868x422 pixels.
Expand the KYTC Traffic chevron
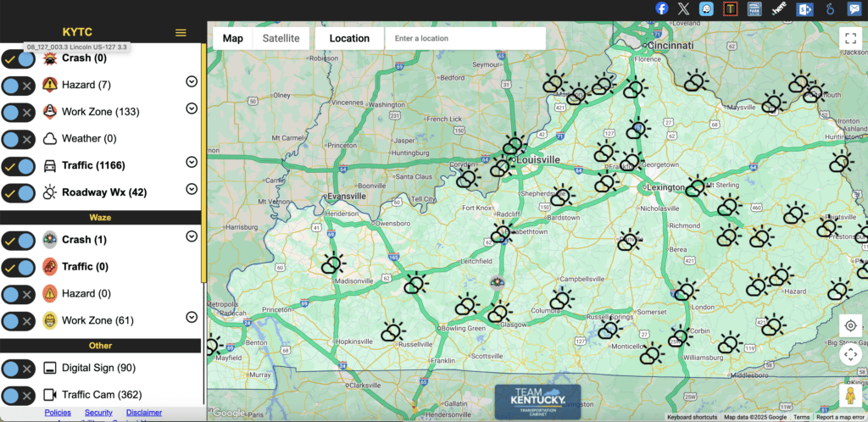pyautogui.click(x=192, y=162)
